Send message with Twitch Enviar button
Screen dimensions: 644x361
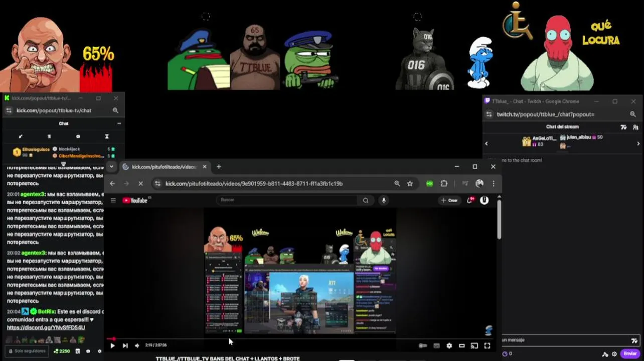pyautogui.click(x=630, y=353)
